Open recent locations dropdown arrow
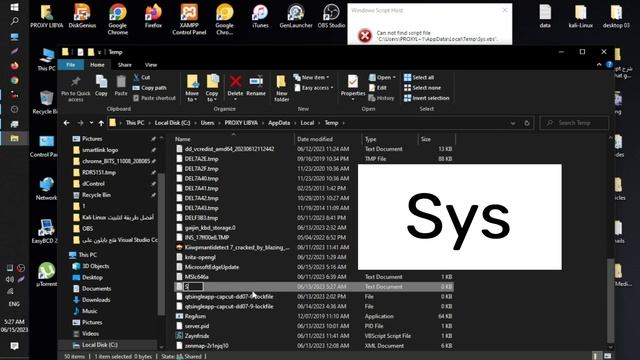 [91, 123]
